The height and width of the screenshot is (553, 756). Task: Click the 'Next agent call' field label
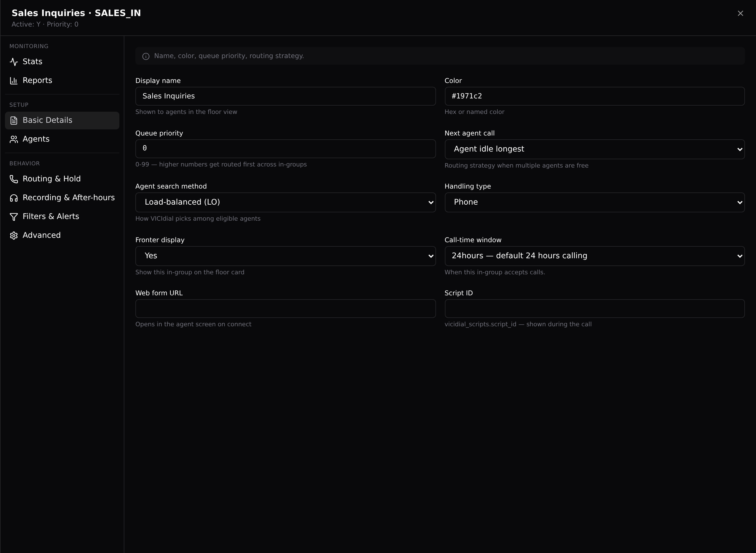pos(469,133)
